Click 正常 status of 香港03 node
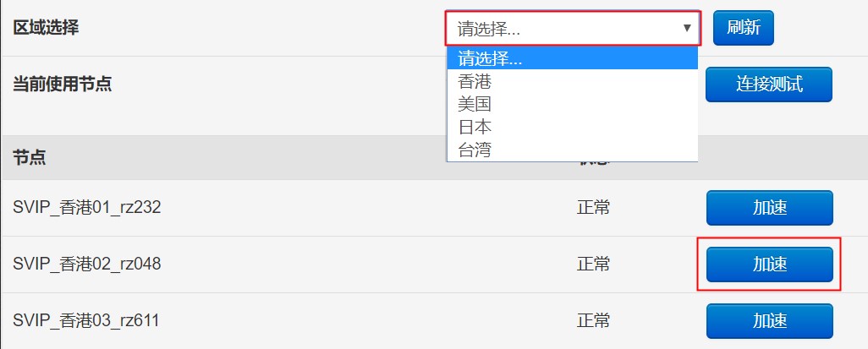The width and height of the screenshot is (868, 349). pos(593,321)
